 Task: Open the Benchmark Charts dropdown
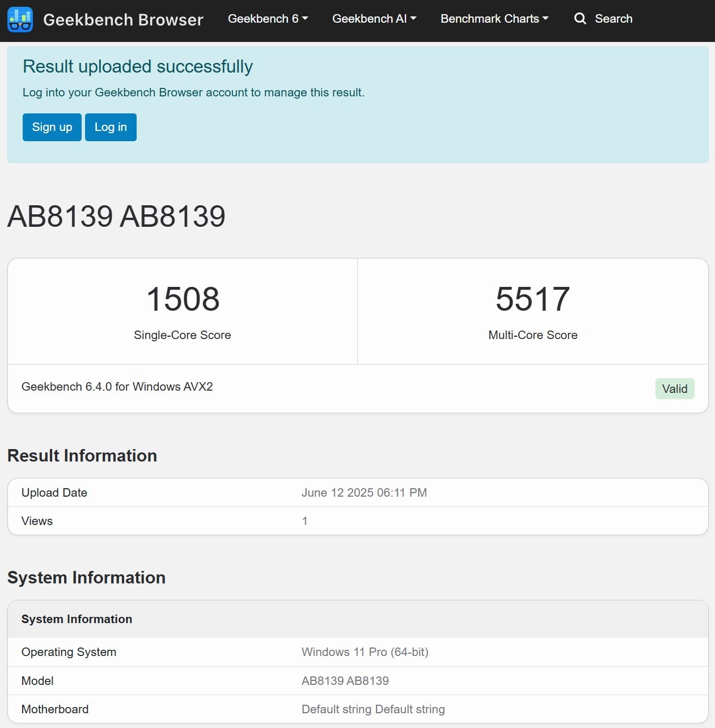pos(494,19)
